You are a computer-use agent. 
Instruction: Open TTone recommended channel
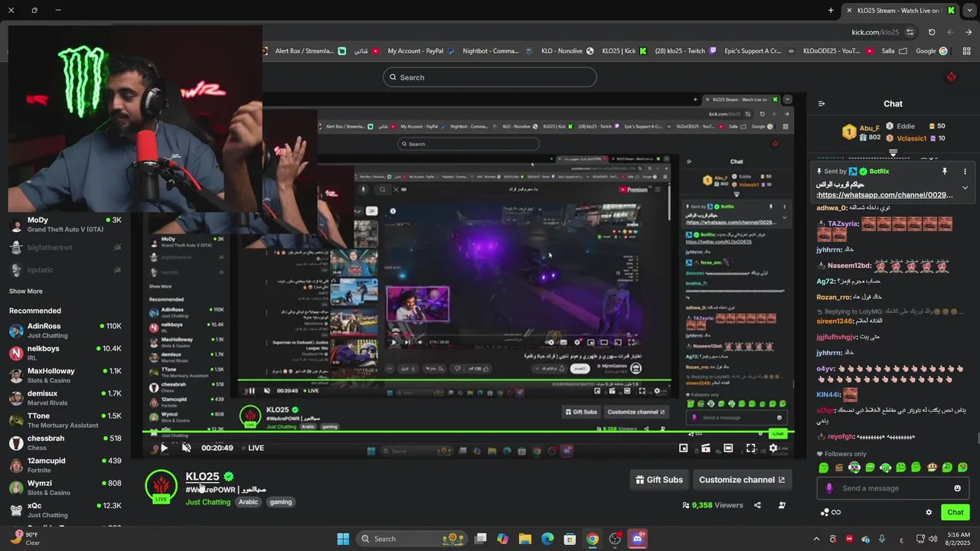pyautogui.click(x=65, y=420)
